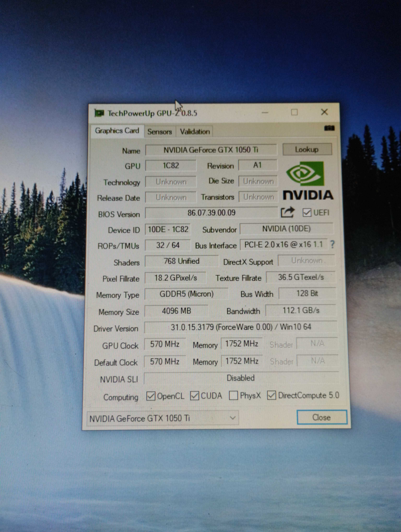Click the DirectX Support field showing Unknown
The width and height of the screenshot is (401, 532).
307,261
